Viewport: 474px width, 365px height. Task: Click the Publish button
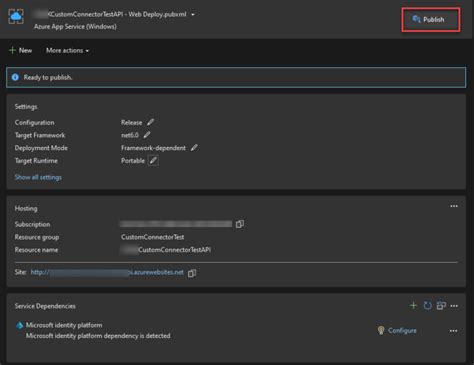click(430, 20)
